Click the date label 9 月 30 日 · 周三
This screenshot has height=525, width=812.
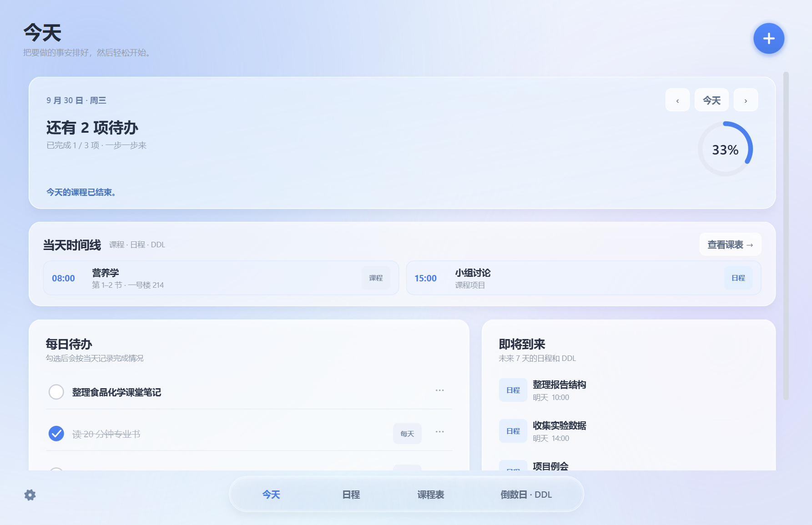point(76,100)
